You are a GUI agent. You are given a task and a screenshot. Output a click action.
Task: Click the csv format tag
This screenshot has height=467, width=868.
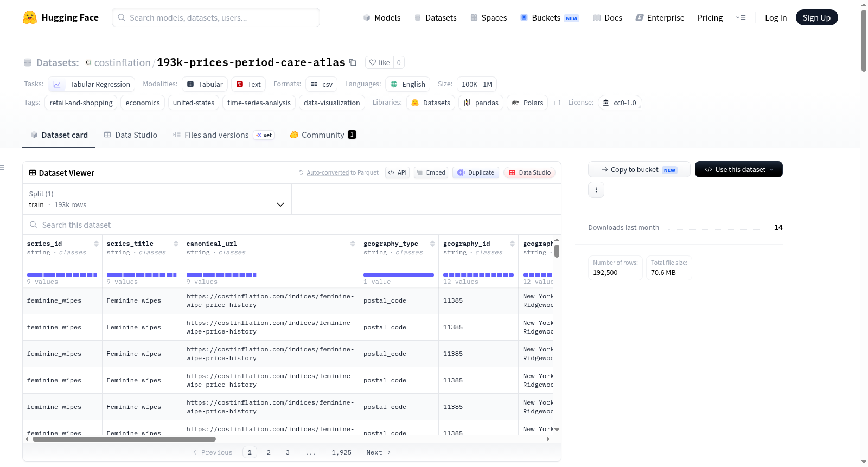point(322,84)
